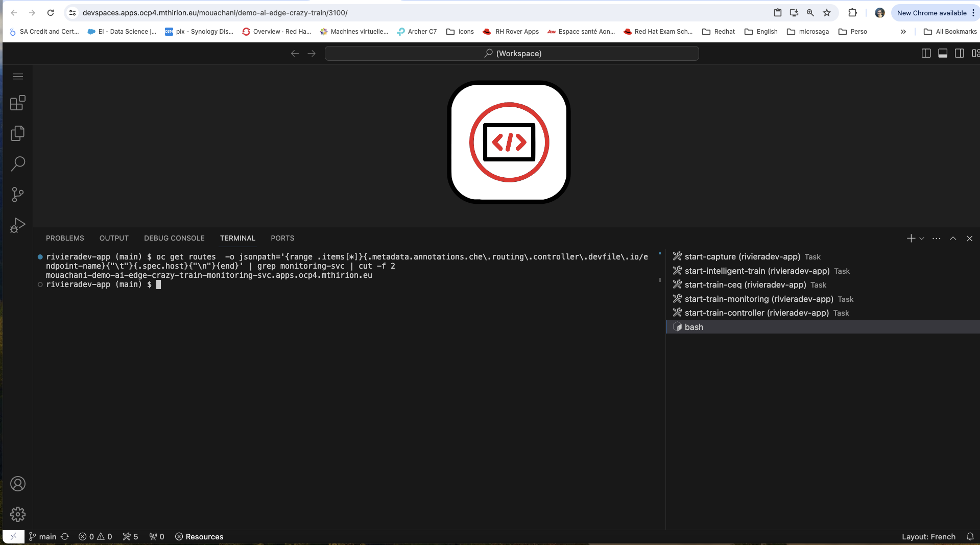Open the Run and Debug view
Image resolution: width=980 pixels, height=545 pixels.
(17, 225)
